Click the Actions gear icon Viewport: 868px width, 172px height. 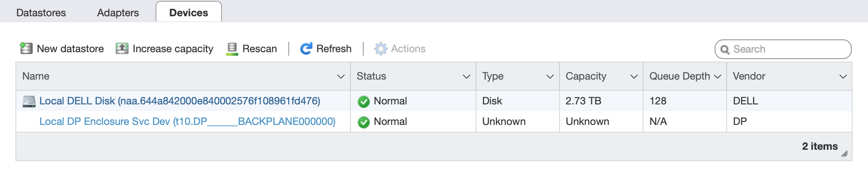click(x=380, y=49)
